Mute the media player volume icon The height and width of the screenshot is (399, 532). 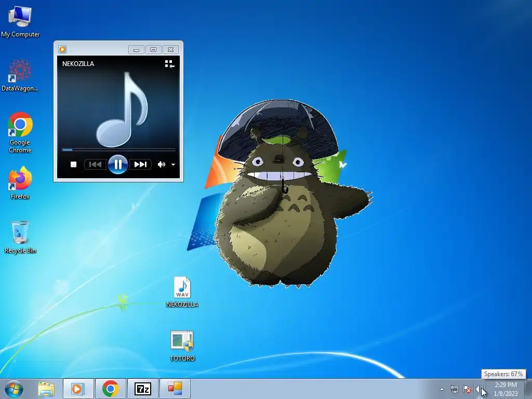pyautogui.click(x=161, y=165)
